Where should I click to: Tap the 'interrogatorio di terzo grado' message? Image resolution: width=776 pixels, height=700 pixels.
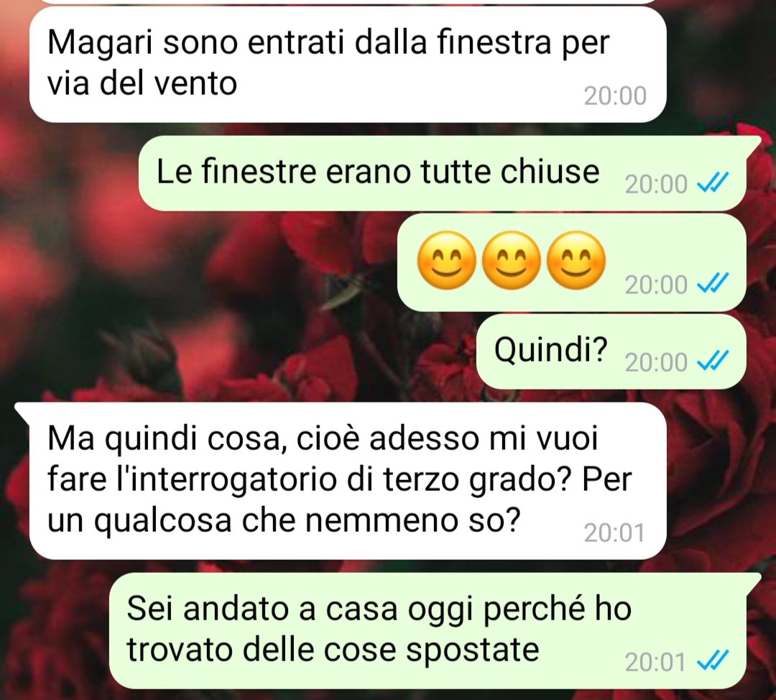(348, 481)
